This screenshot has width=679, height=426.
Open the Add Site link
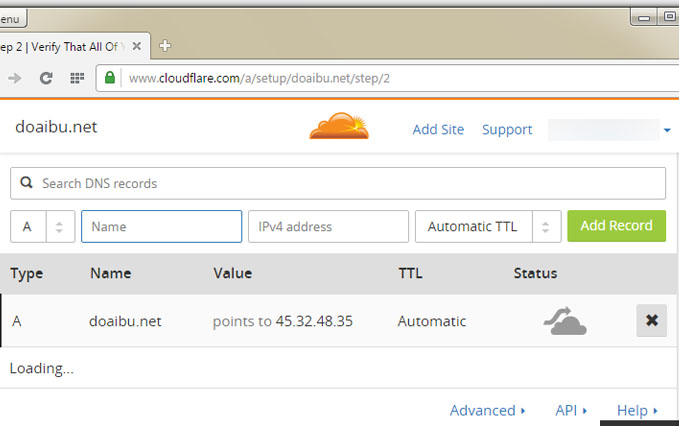438,129
